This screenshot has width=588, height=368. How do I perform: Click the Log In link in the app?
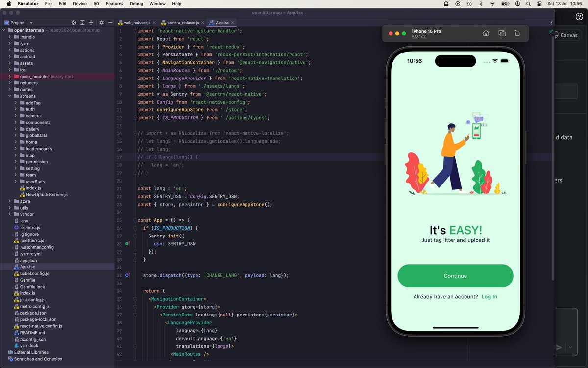tap(489, 296)
